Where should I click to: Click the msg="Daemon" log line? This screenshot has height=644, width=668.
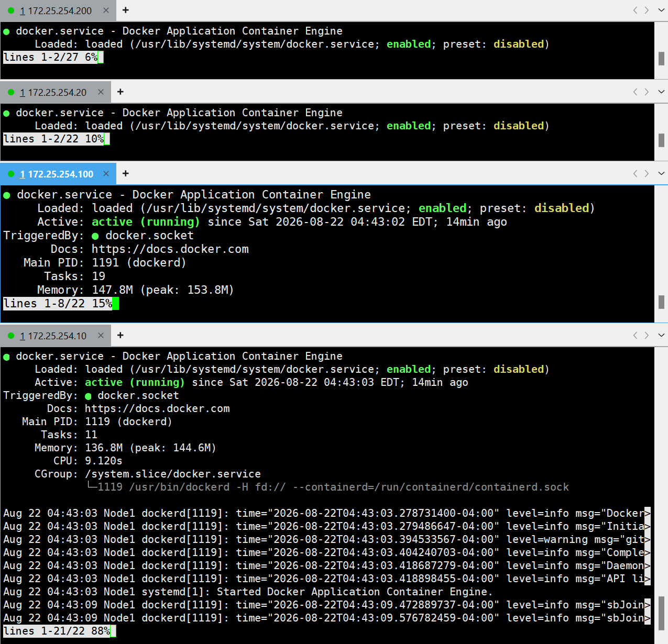coord(327,565)
